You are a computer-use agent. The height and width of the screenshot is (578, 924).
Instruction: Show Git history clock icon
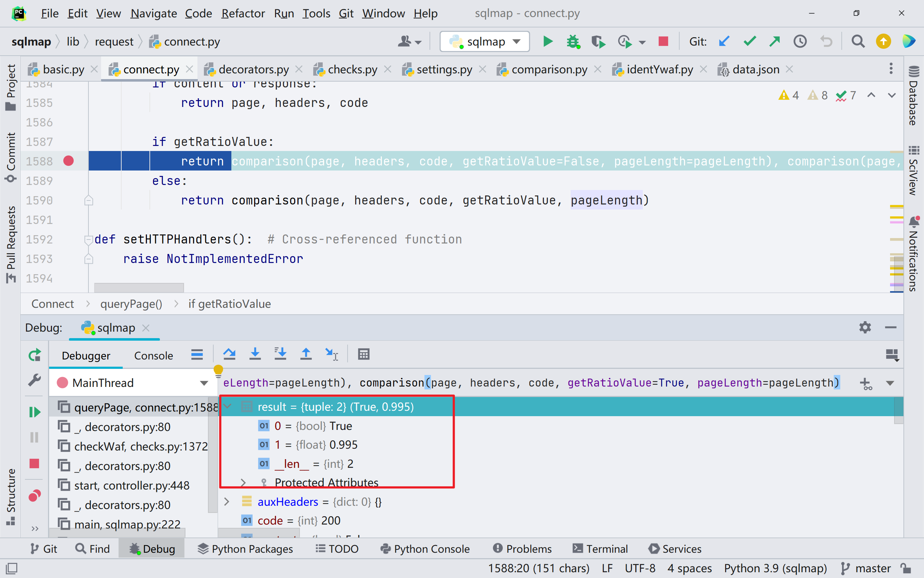click(x=800, y=41)
